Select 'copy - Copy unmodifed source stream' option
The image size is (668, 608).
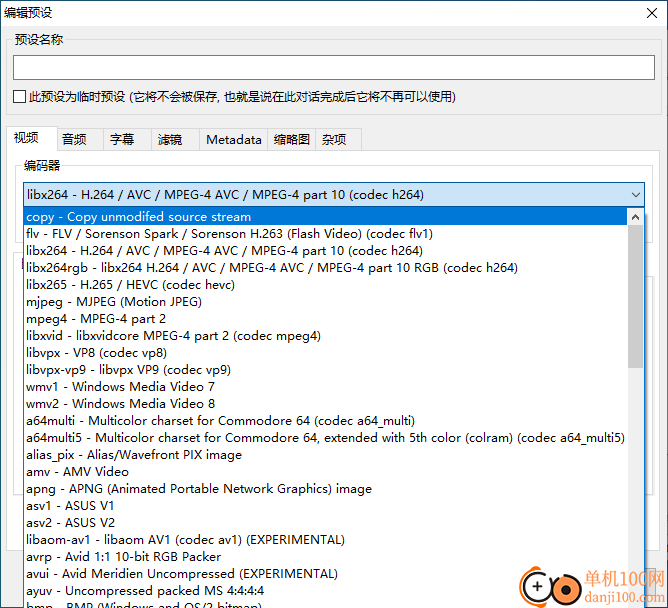click(325, 217)
